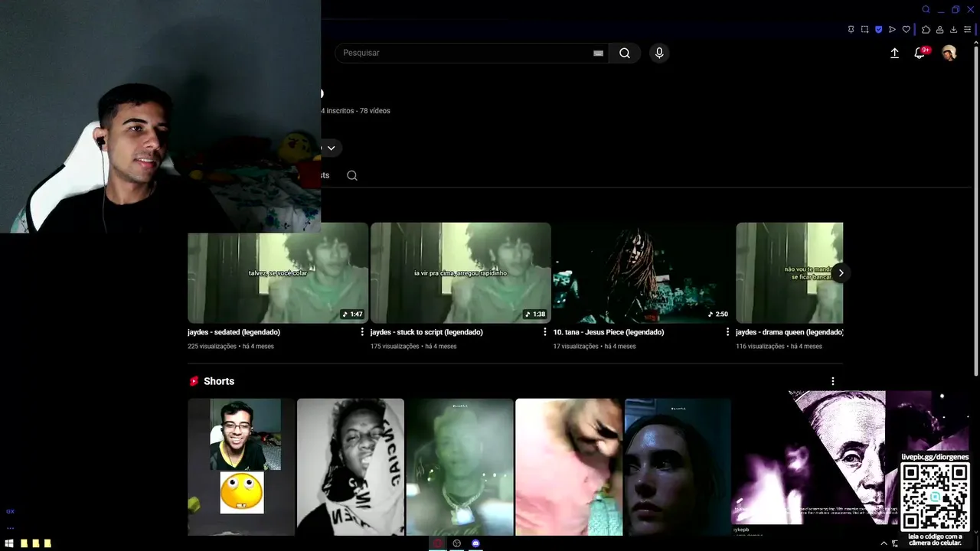The width and height of the screenshot is (980, 551).
Task: Open options menu for stuck to script video
Action: (545, 332)
